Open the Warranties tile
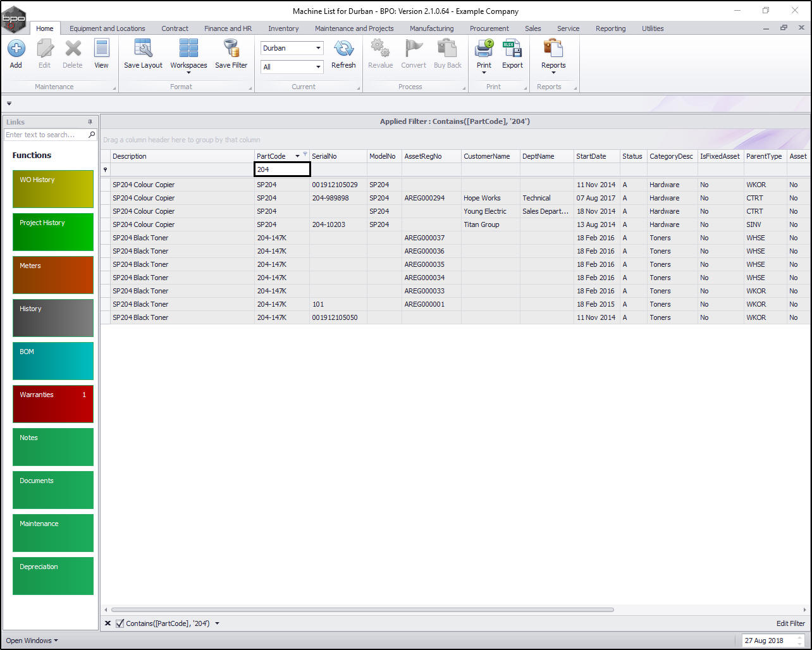812x650 pixels. click(x=53, y=404)
